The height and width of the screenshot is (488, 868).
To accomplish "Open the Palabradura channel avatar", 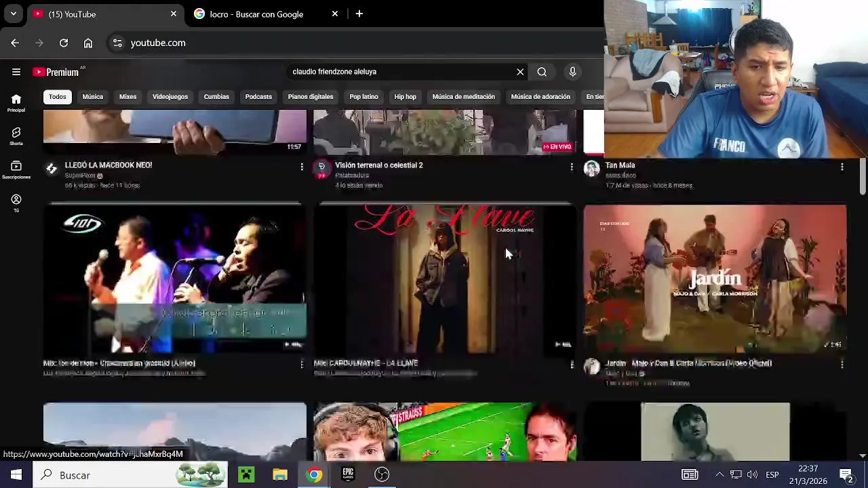I will point(321,168).
